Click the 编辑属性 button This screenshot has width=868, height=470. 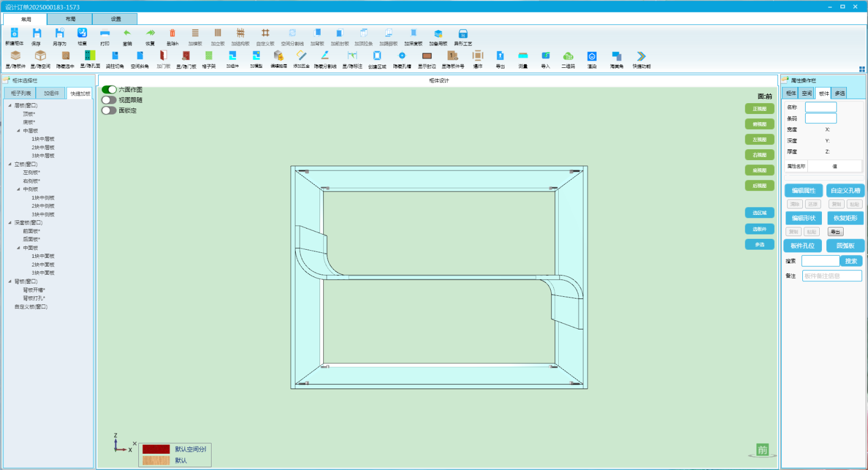803,190
